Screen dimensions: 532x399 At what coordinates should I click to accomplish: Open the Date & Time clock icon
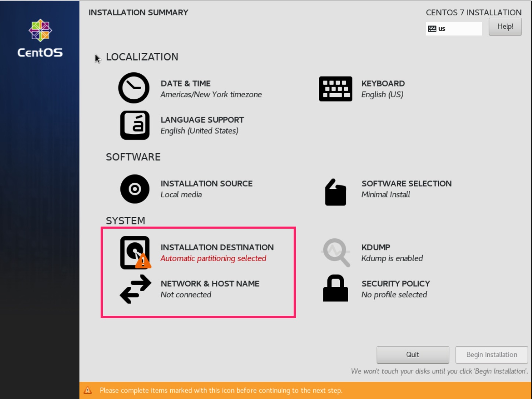[134, 88]
